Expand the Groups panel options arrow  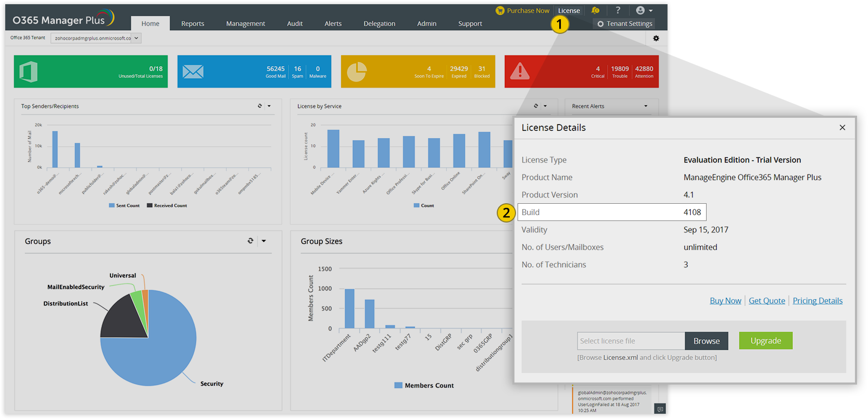(264, 241)
